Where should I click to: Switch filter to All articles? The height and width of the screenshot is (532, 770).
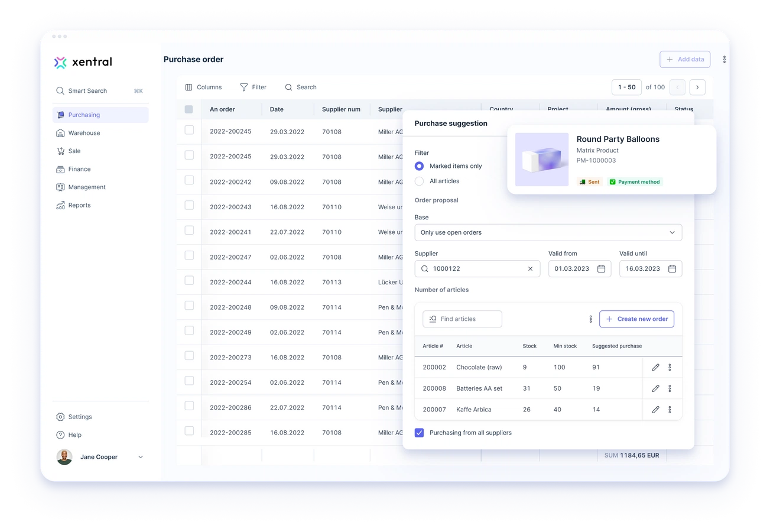click(419, 181)
